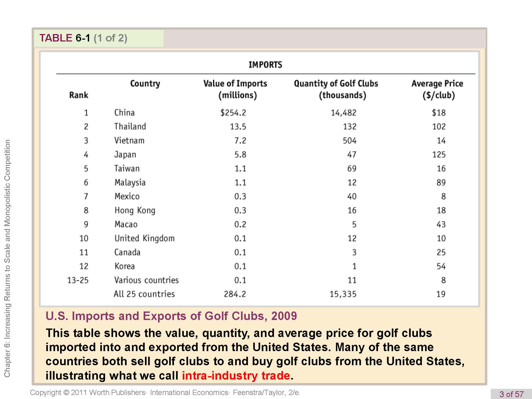Click the vertical Chapter 6 sidebar title
This screenshot has width=532, height=399.
tap(7, 258)
